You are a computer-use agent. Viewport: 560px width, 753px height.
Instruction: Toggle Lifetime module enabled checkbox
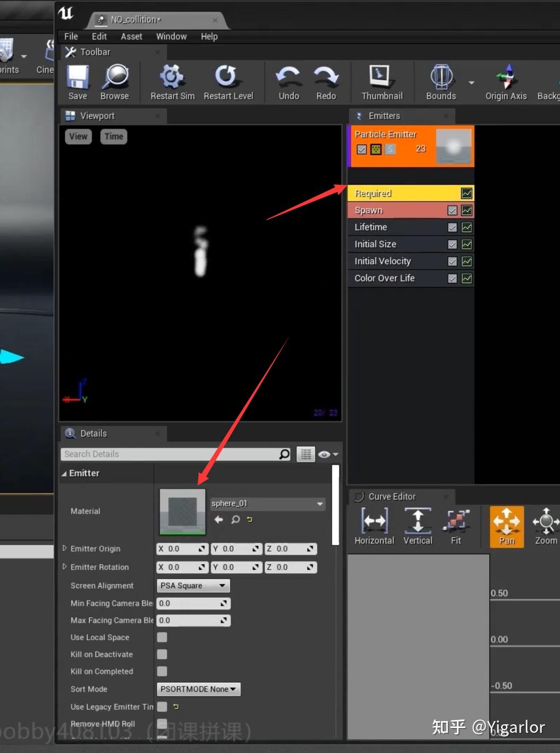(452, 228)
